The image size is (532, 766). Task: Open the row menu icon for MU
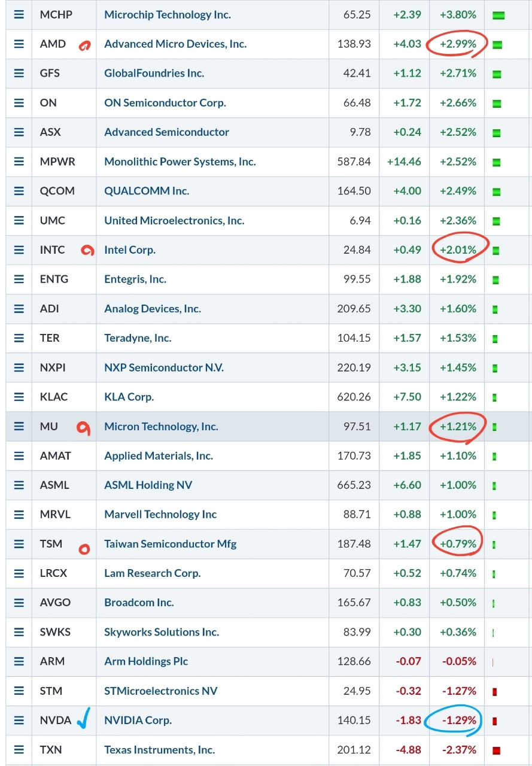point(19,426)
